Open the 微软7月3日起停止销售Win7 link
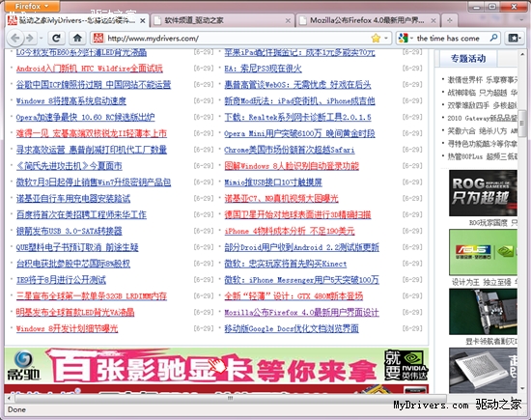This screenshot has width=531, height=420. tap(94, 182)
